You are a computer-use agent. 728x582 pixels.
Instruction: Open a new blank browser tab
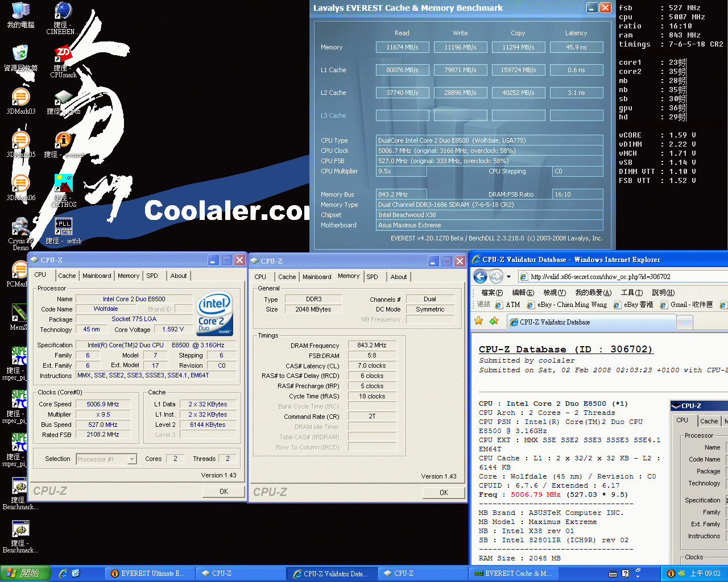point(685,323)
